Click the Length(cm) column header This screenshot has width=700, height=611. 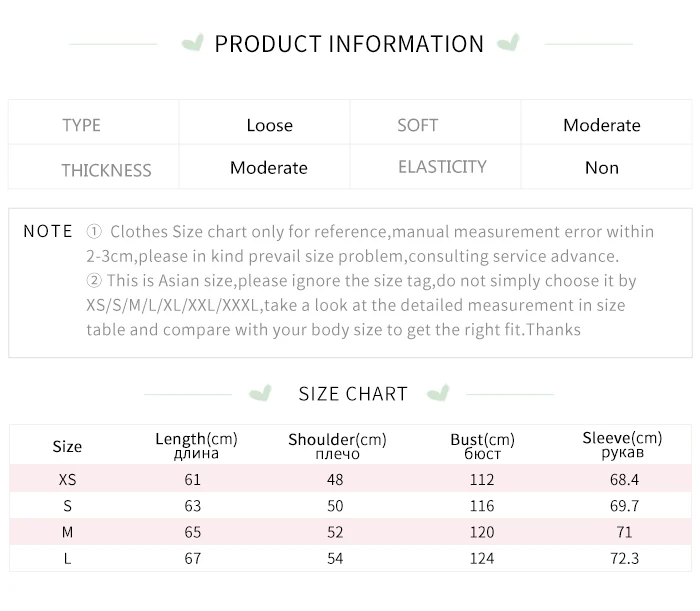pos(195,446)
